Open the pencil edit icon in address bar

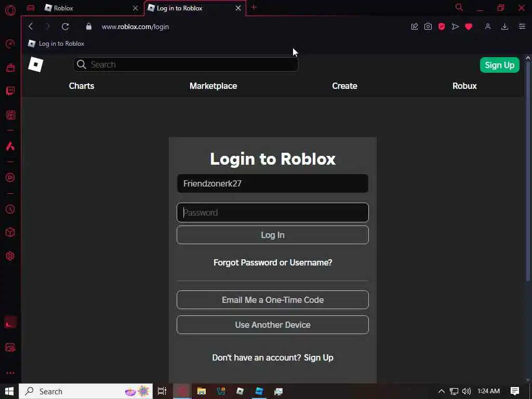[x=415, y=26]
